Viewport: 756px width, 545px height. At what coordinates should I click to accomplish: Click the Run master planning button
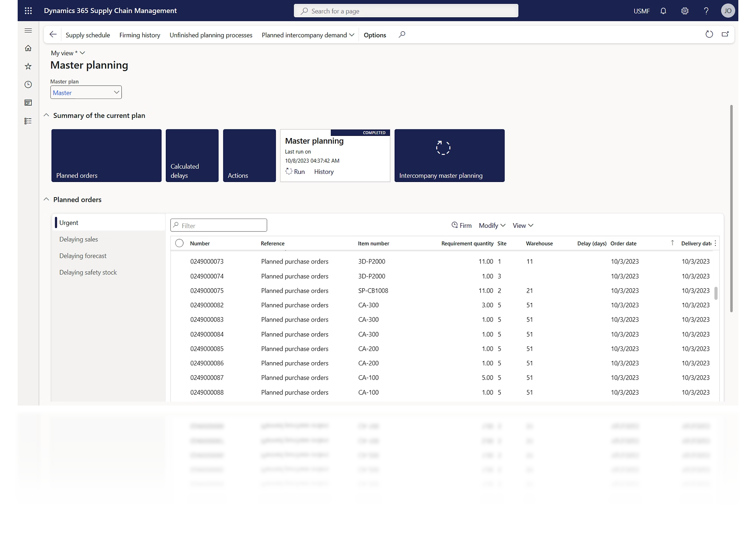295,172
